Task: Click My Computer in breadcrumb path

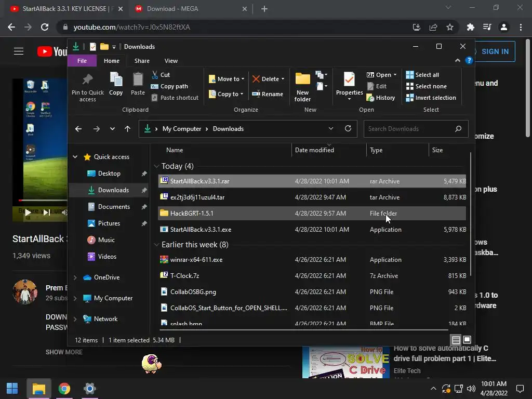Action: (x=181, y=129)
